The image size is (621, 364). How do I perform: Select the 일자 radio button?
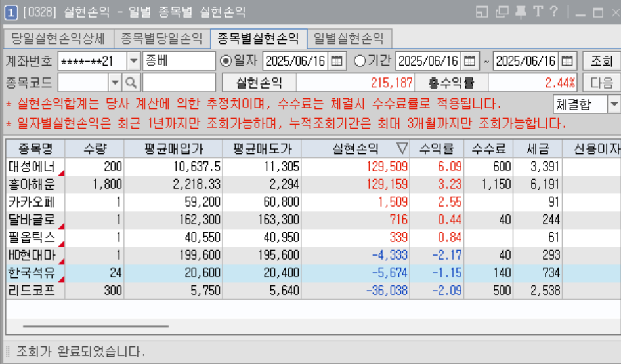tap(226, 61)
